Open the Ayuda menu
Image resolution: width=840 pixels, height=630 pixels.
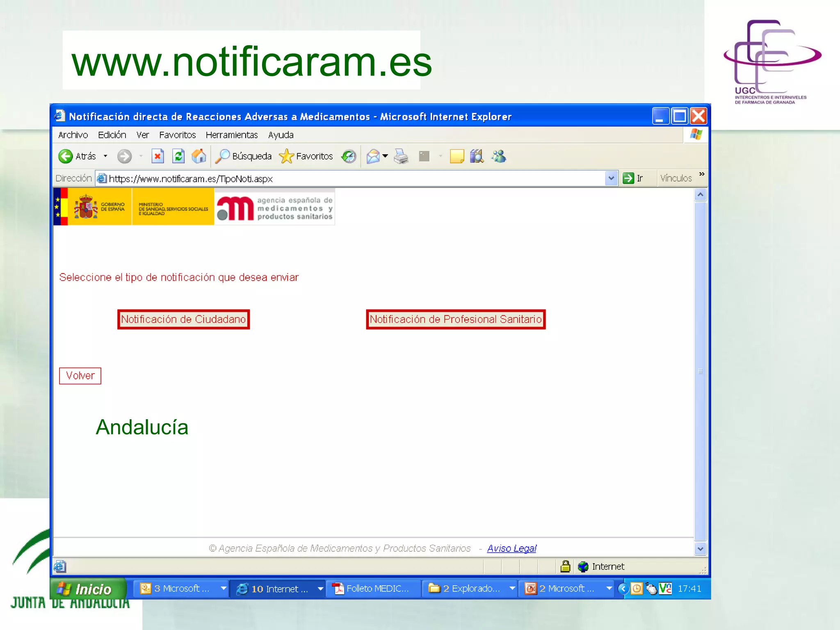[281, 135]
